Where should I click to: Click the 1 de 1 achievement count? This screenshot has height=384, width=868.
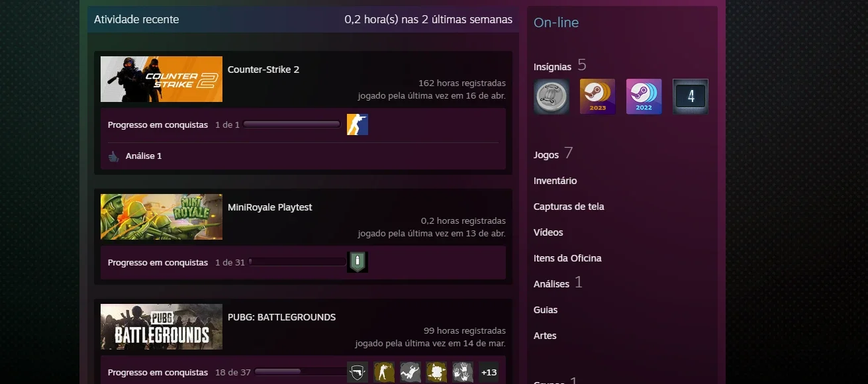pyautogui.click(x=227, y=124)
